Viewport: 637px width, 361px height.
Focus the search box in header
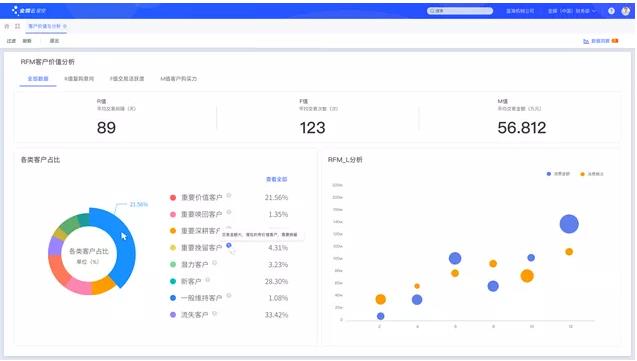click(x=460, y=11)
